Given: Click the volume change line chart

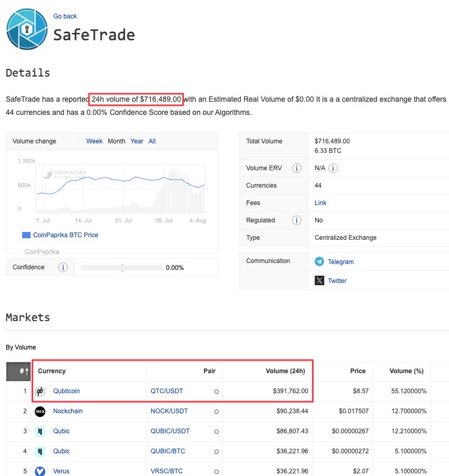Looking at the screenshot, I should 121,188.
